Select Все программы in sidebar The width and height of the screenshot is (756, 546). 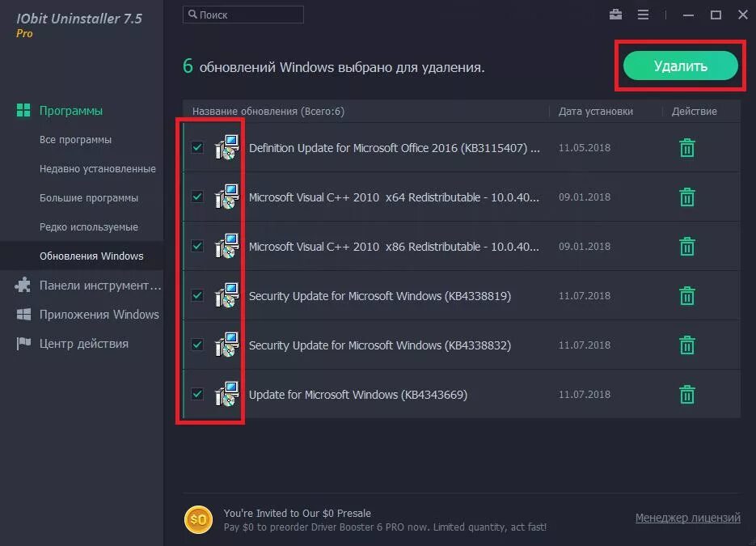75,139
